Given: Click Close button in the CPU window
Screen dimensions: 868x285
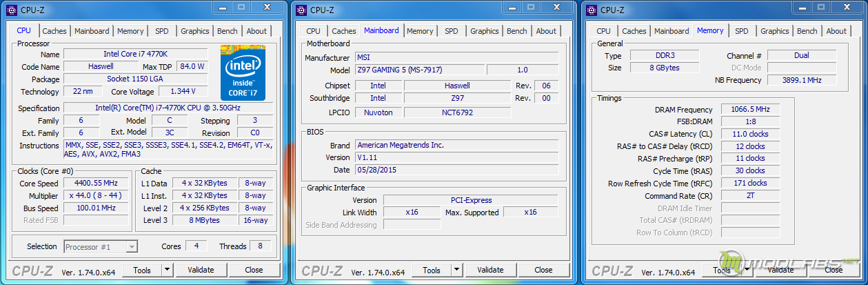Looking at the screenshot, I should pos(254,270).
